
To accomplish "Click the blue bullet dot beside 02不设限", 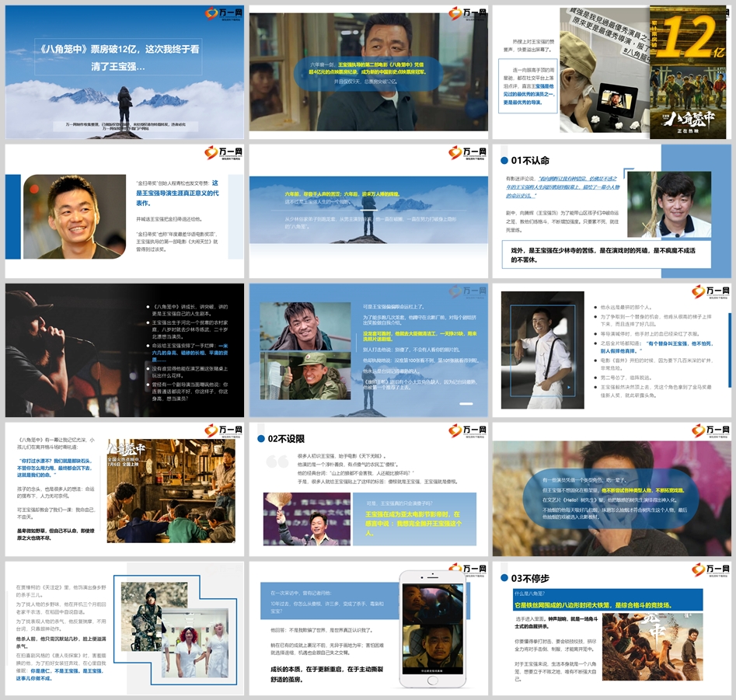I will point(261,439).
